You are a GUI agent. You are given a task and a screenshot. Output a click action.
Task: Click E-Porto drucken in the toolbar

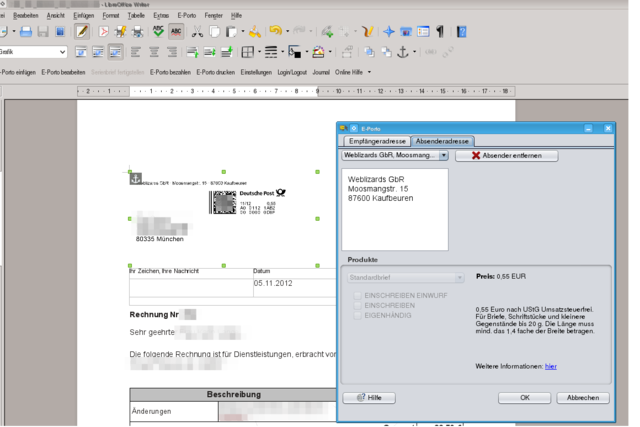pyautogui.click(x=216, y=72)
